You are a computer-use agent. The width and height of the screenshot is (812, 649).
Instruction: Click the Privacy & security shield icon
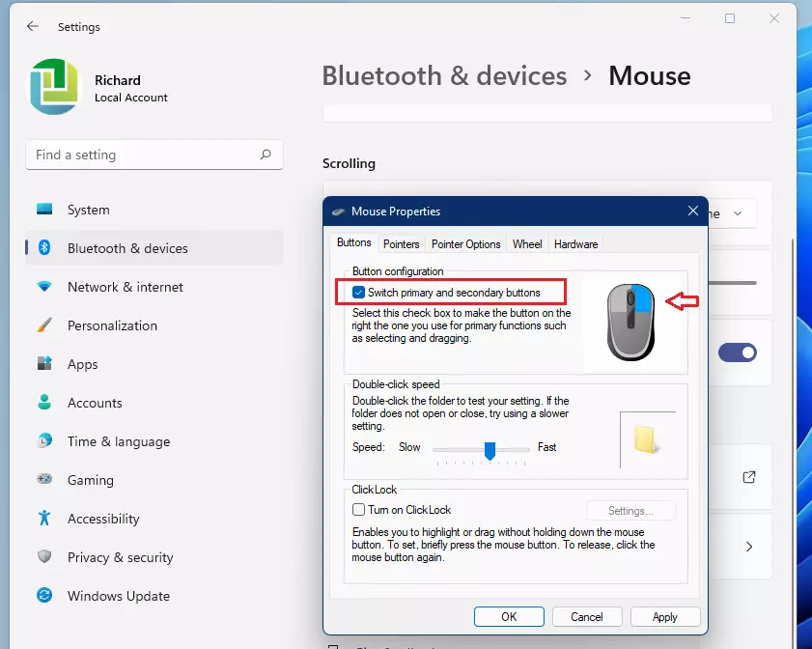(x=44, y=557)
